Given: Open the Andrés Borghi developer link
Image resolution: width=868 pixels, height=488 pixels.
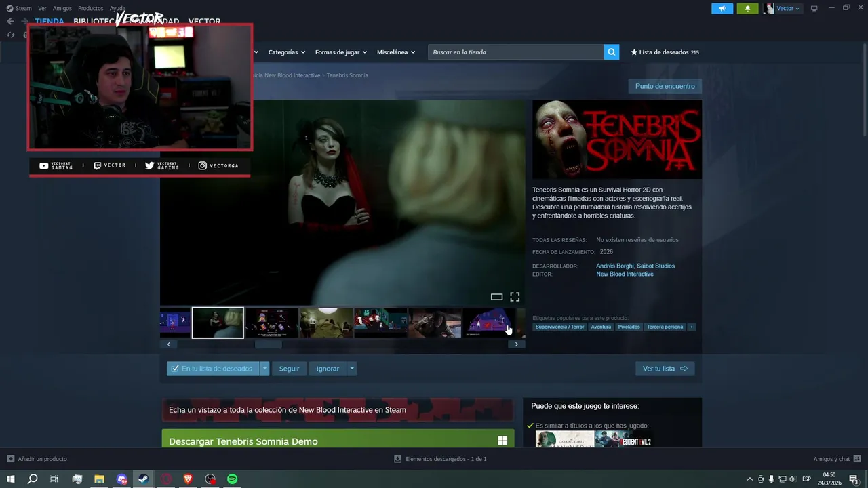Looking at the screenshot, I should click(614, 266).
